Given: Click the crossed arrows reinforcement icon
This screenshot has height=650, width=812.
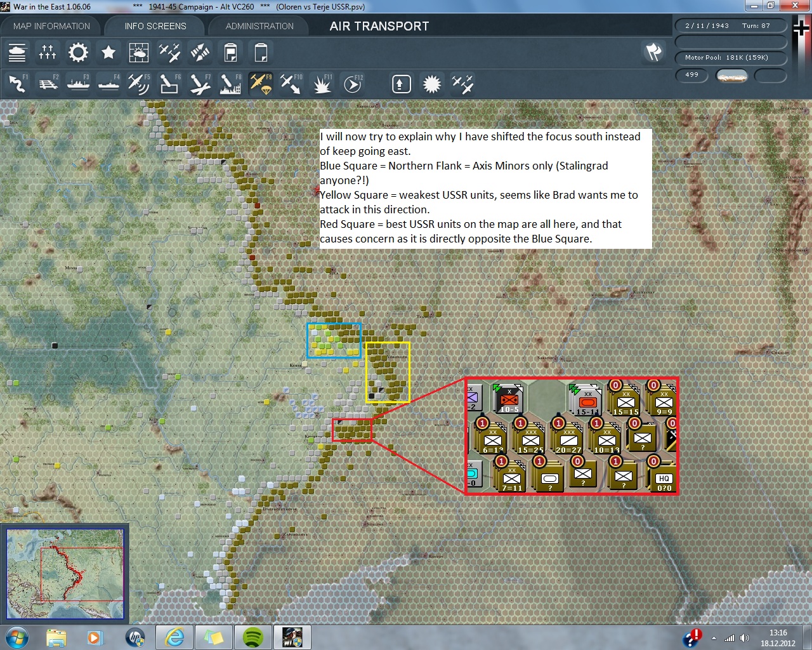Looking at the screenshot, I should 200,52.
